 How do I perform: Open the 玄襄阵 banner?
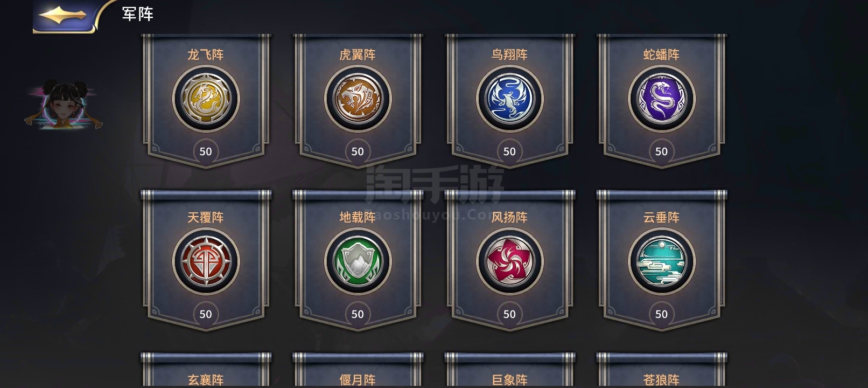tap(206, 371)
